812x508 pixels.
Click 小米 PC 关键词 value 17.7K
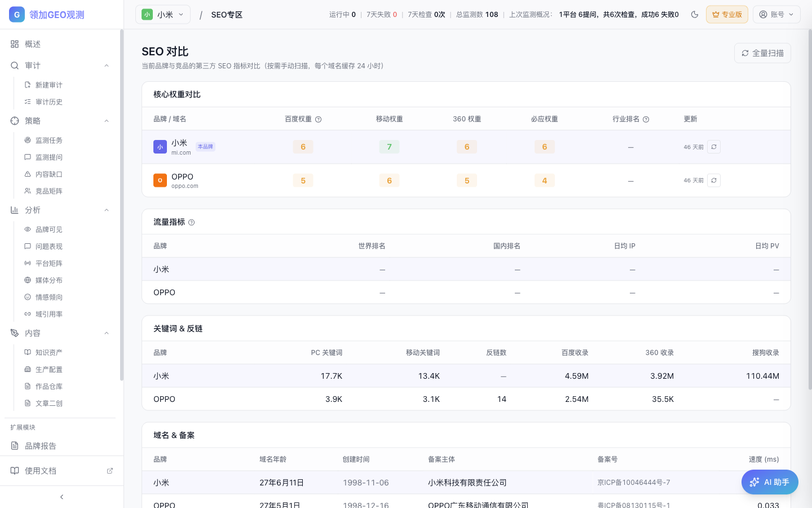point(332,376)
